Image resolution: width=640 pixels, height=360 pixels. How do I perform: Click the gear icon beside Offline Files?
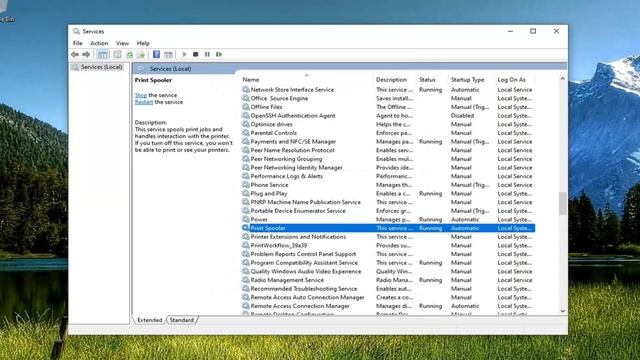(245, 107)
